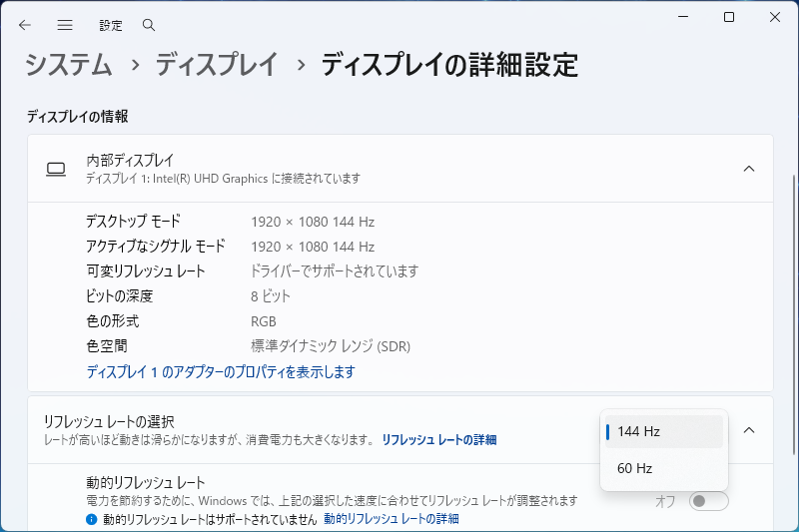Minimize the Settings window
This screenshot has height=532, width=799.
pos(683,17)
